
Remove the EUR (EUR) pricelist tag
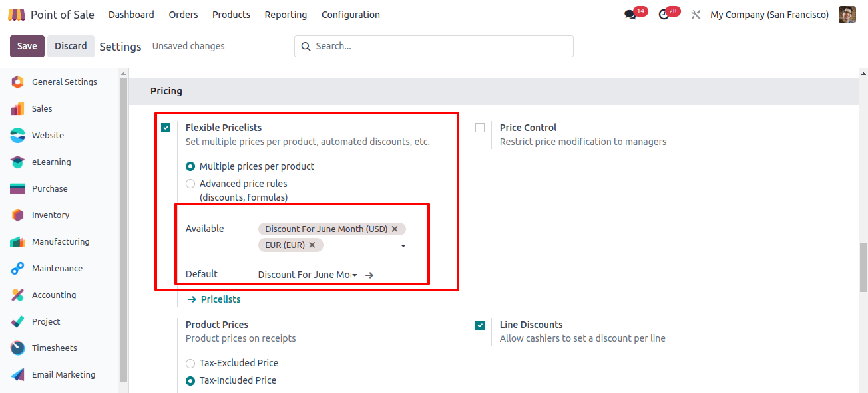click(312, 245)
